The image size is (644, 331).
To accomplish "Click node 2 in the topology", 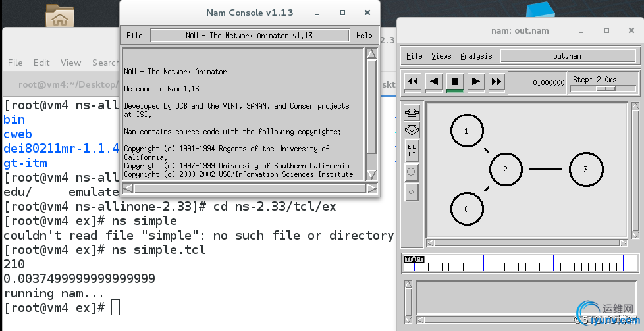I will tap(506, 169).
